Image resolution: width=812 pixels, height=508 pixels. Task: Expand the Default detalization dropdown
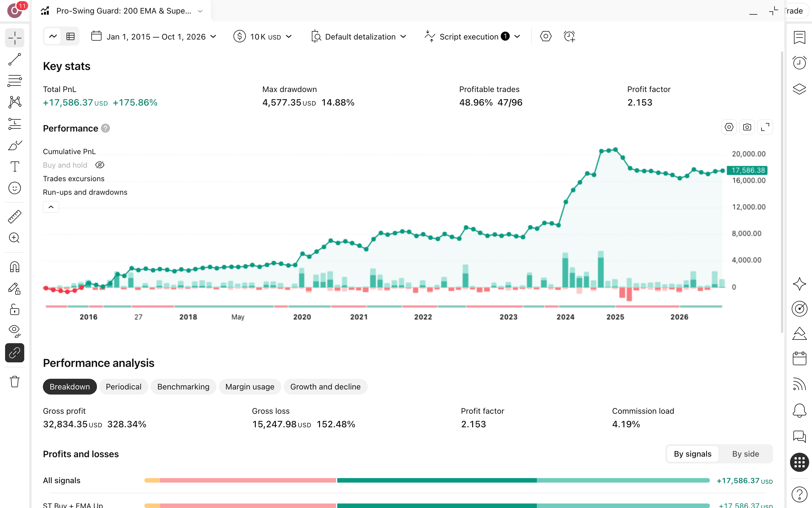pyautogui.click(x=359, y=37)
